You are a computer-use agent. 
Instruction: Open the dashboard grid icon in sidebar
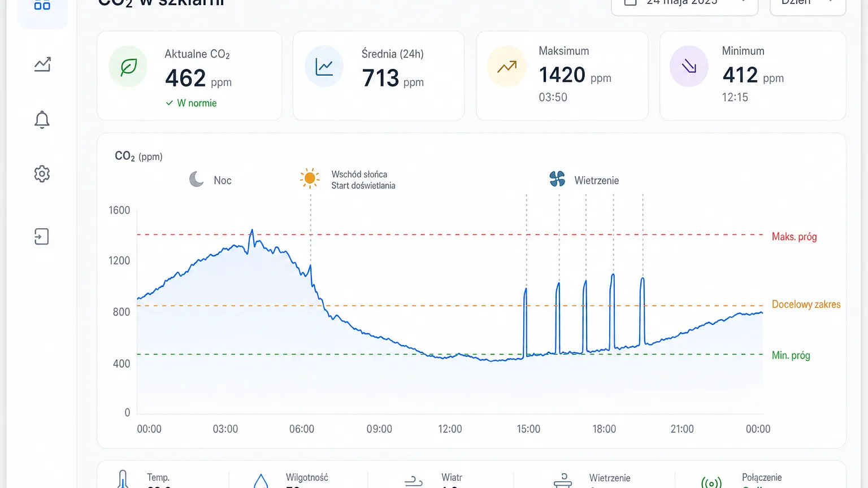(x=42, y=6)
